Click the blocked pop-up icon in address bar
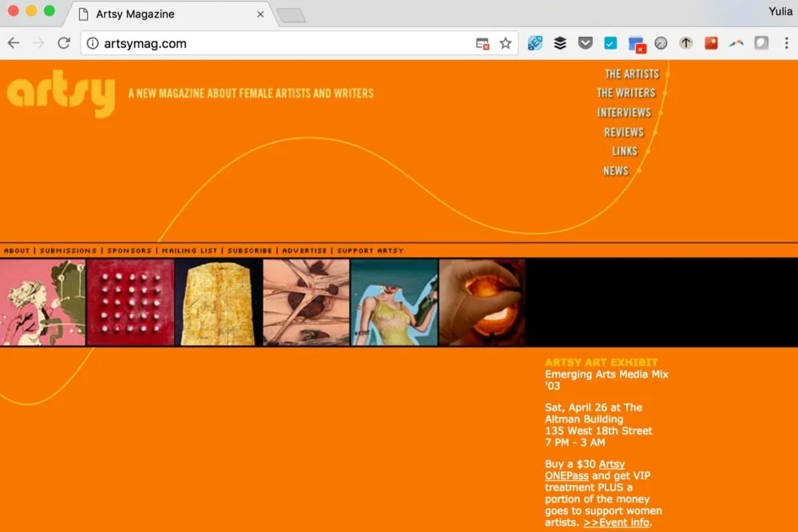Viewport: 798px width, 532px height. (482, 44)
